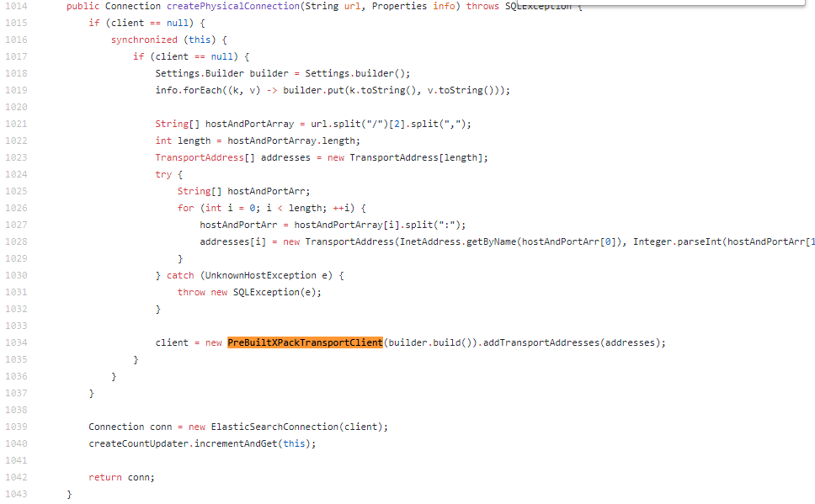Viewport: 815px width, 504px height.
Task: Click line number 1015
Action: 16,23
